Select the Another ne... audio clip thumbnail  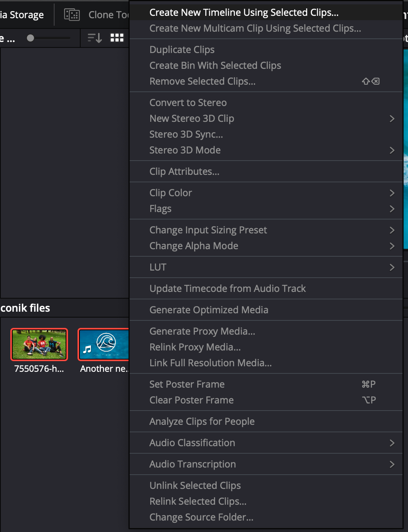[104, 345]
